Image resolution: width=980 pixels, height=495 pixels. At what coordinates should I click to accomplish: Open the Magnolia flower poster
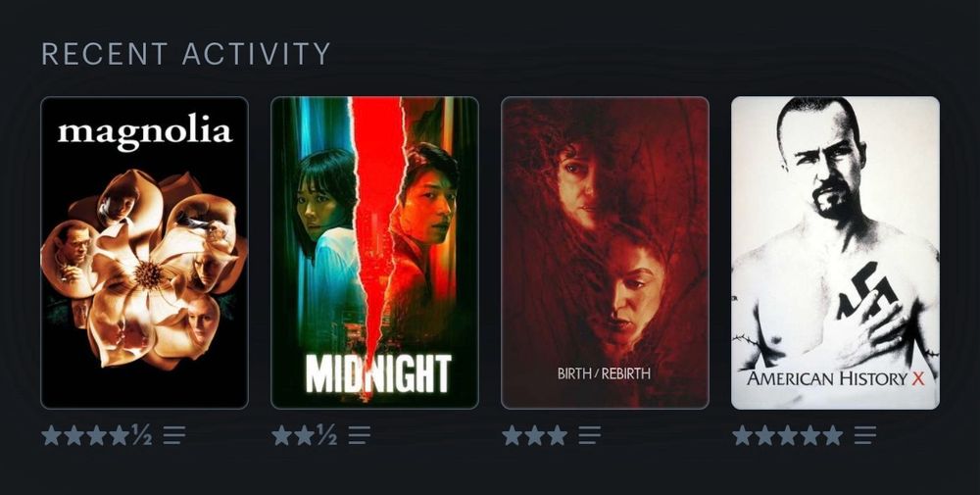point(144,253)
